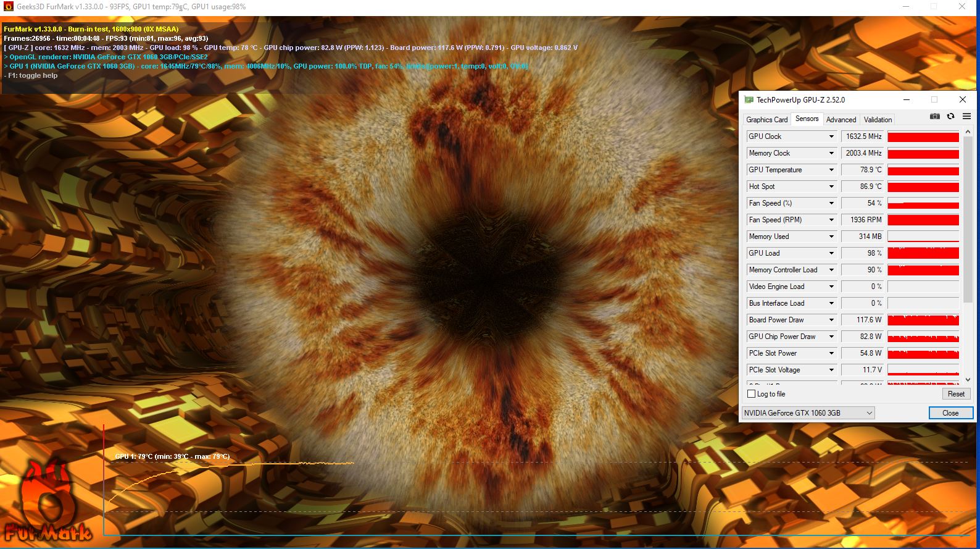Open the GPU-Z hamburger menu
The width and height of the screenshot is (980, 549).
[x=966, y=116]
